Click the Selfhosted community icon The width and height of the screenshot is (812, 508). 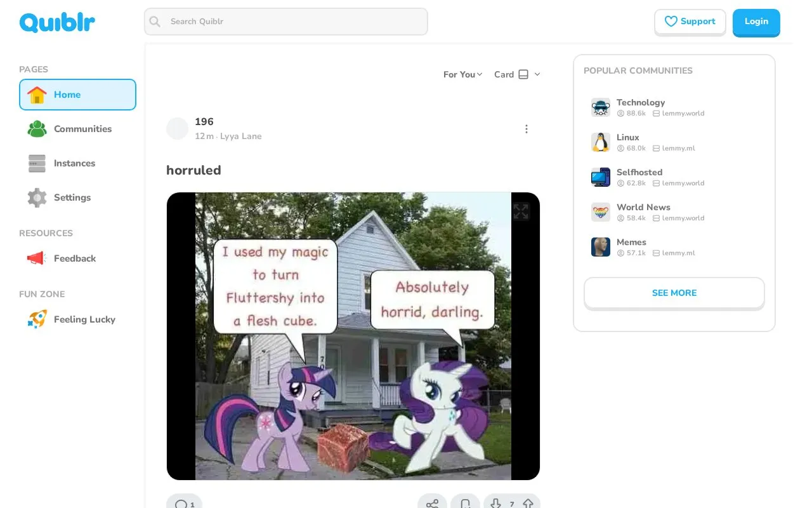point(601,177)
